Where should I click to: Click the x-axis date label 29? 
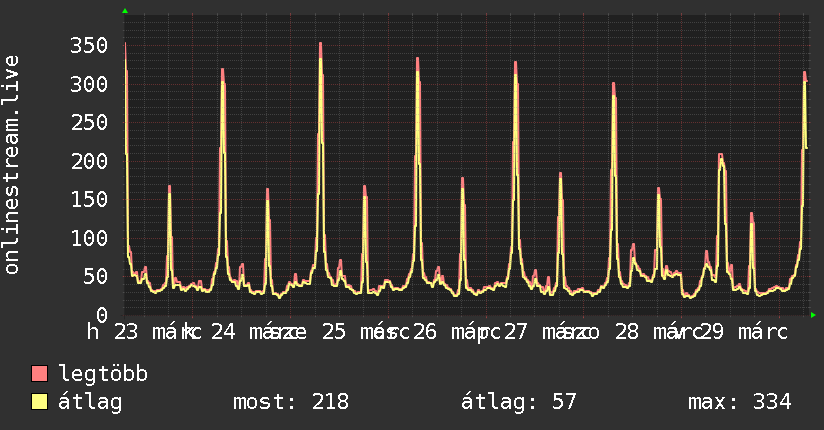(x=712, y=332)
